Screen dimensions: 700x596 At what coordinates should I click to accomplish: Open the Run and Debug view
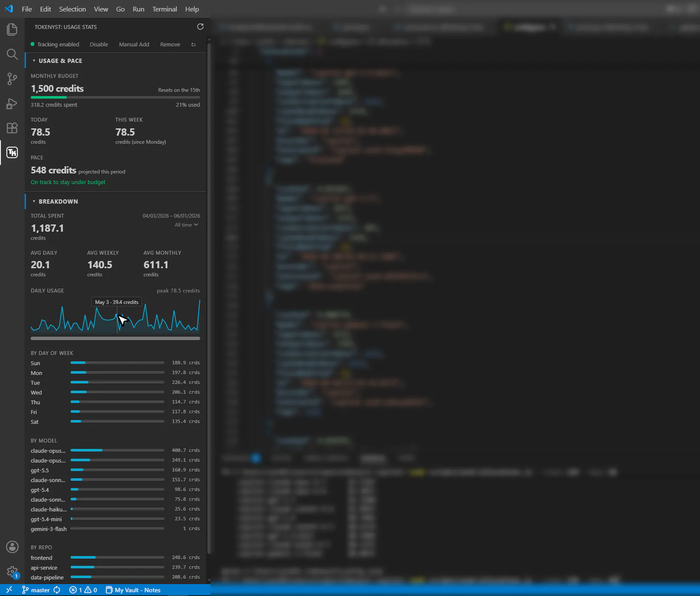click(x=12, y=103)
